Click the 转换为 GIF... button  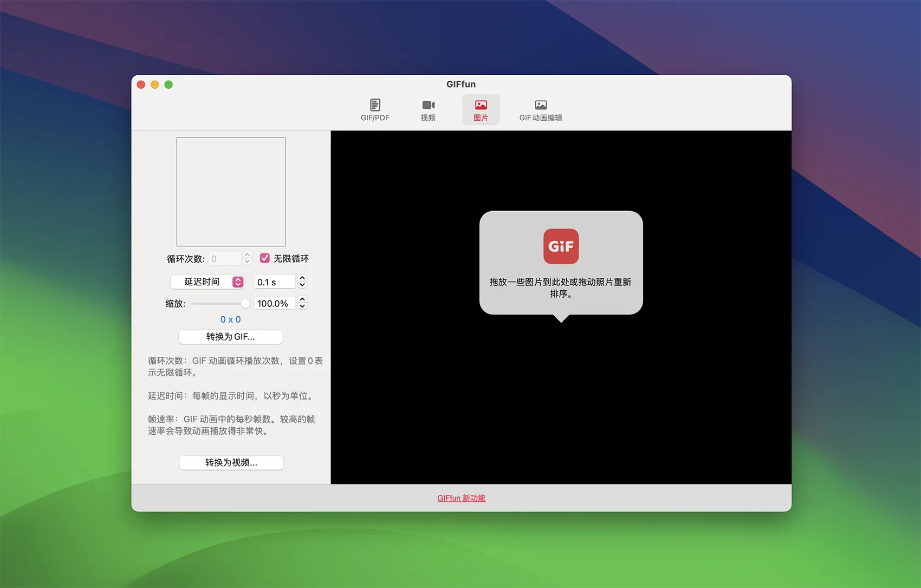pos(231,337)
